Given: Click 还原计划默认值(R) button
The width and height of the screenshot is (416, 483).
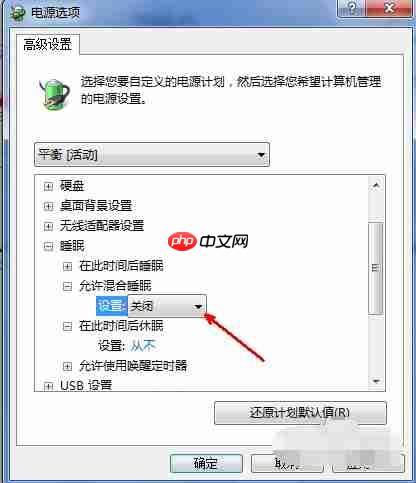Looking at the screenshot, I should click(300, 413).
